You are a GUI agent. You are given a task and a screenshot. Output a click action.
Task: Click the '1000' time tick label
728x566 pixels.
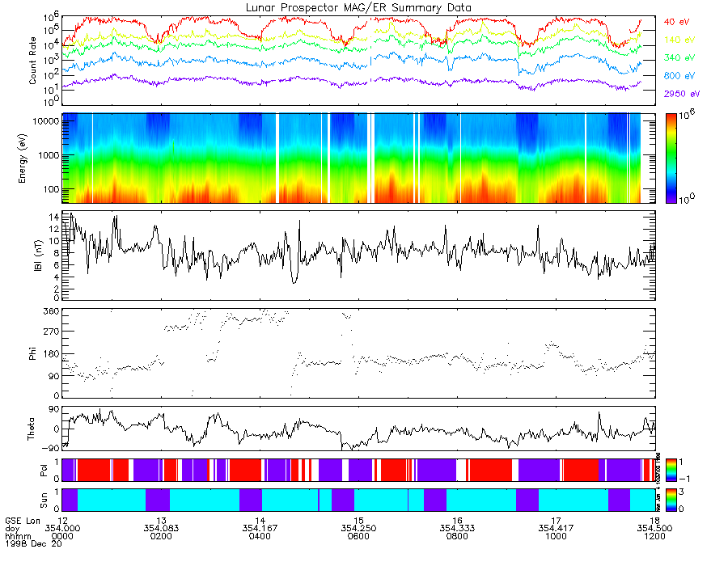click(x=557, y=536)
